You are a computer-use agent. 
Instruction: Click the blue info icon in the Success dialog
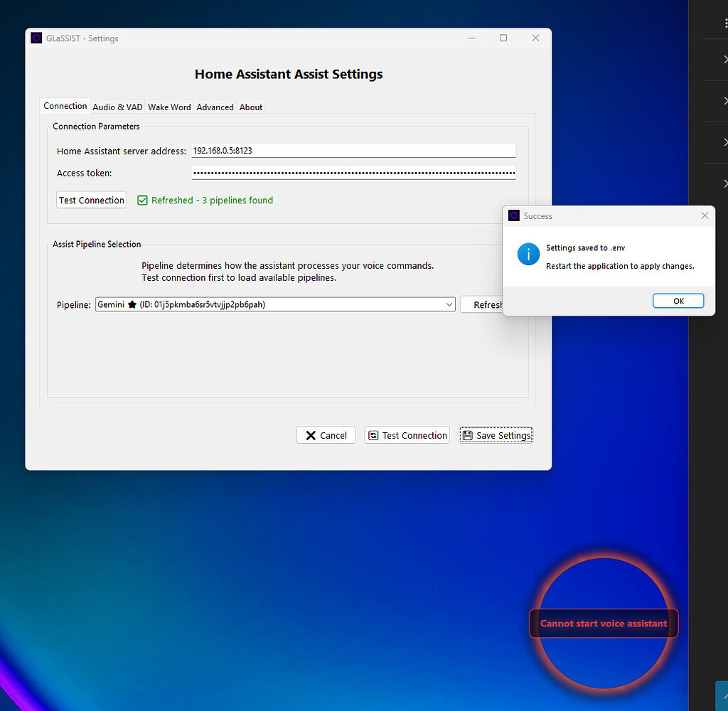coord(528,254)
